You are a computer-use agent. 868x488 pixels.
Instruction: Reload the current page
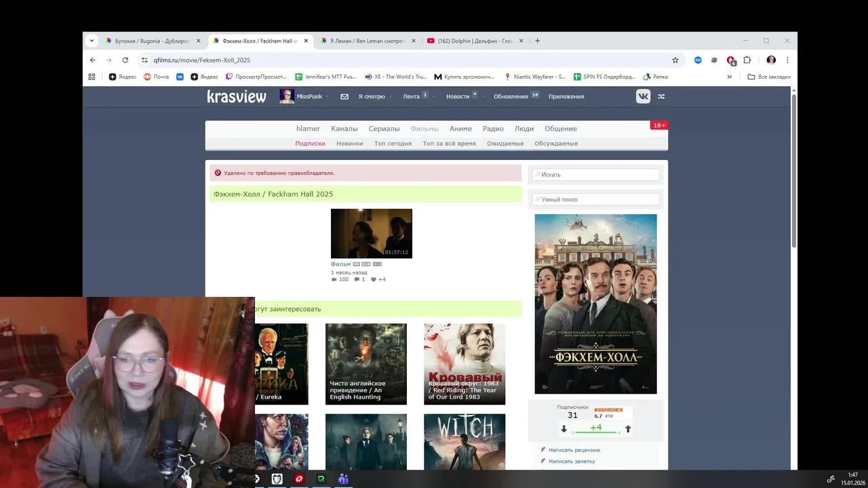click(125, 60)
